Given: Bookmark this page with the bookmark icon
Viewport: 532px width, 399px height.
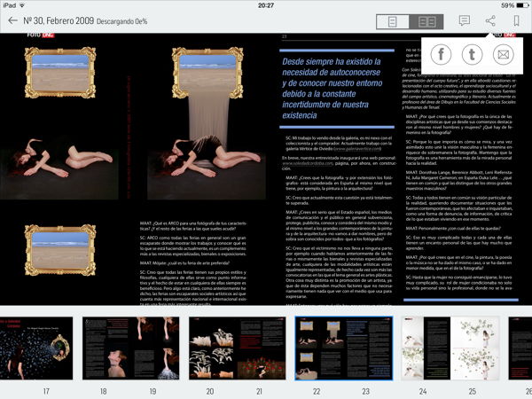Looking at the screenshot, I should tap(516, 20).
